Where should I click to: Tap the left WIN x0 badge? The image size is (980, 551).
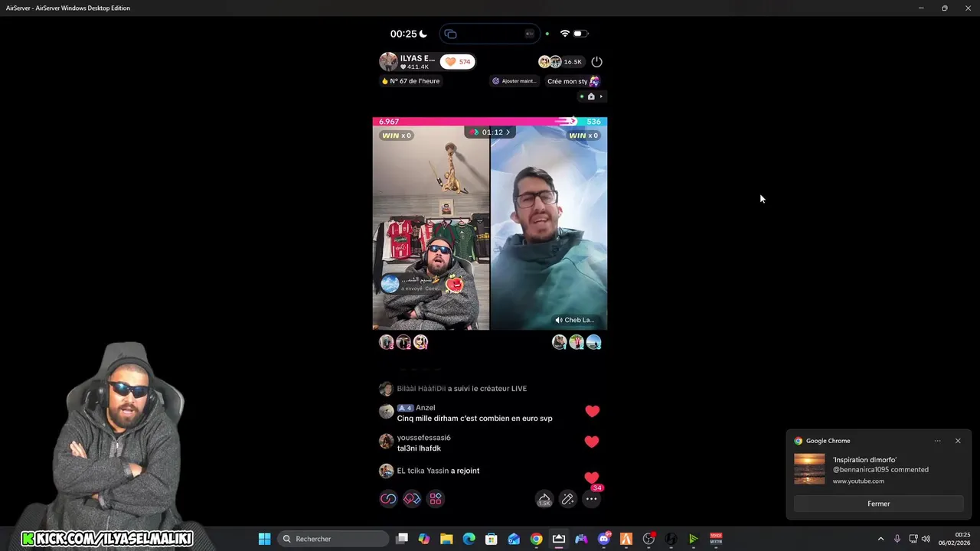(x=397, y=135)
